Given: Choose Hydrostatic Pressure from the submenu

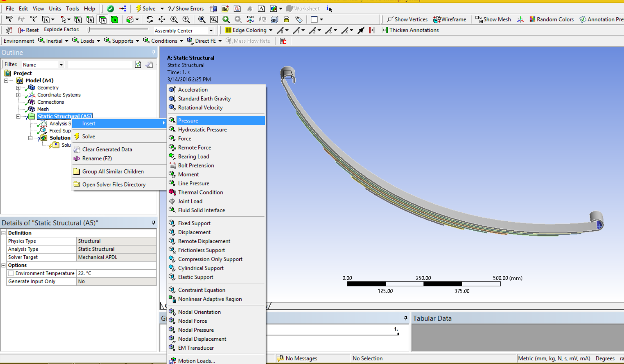Looking at the screenshot, I should 217,129.
